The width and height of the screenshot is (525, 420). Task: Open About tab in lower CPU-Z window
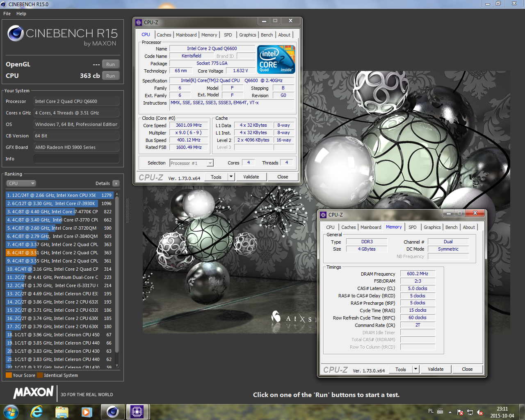(469, 227)
